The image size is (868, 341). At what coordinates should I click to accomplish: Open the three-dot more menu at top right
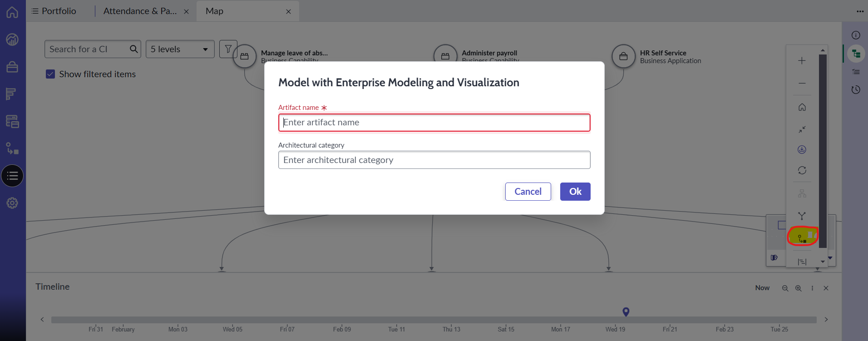(x=860, y=11)
